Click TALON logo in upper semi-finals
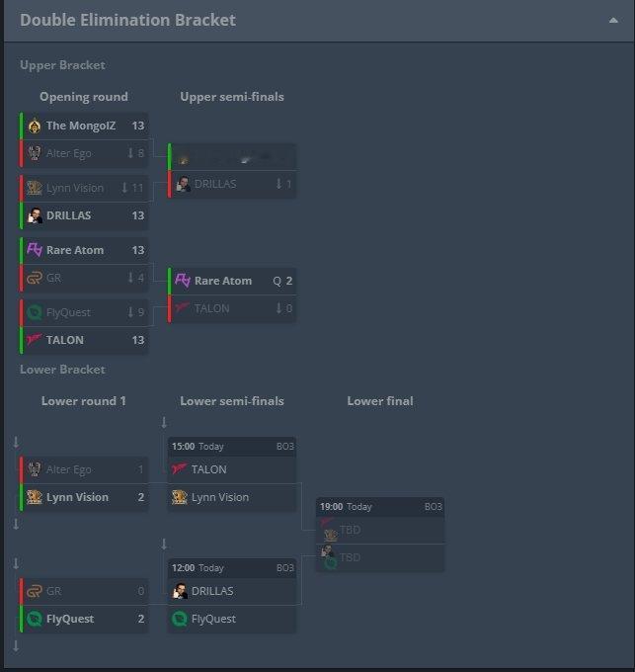This screenshot has height=672, width=635. click(183, 307)
